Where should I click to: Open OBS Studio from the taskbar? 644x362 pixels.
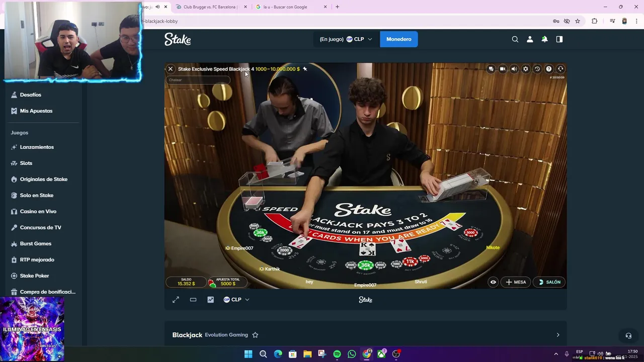[396, 354]
